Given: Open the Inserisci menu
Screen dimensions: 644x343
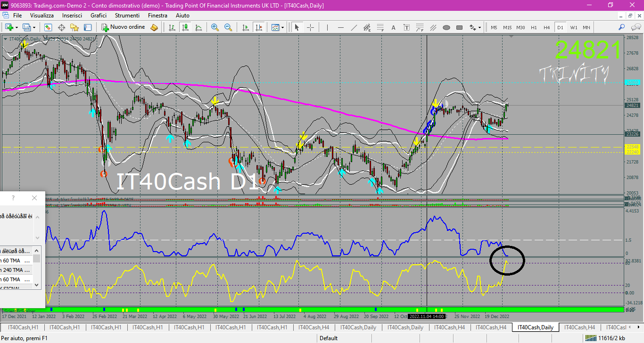Looking at the screenshot, I should pyautogui.click(x=72, y=16).
